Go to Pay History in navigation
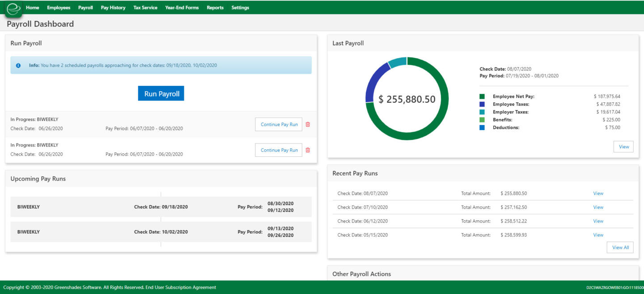 [x=113, y=8]
